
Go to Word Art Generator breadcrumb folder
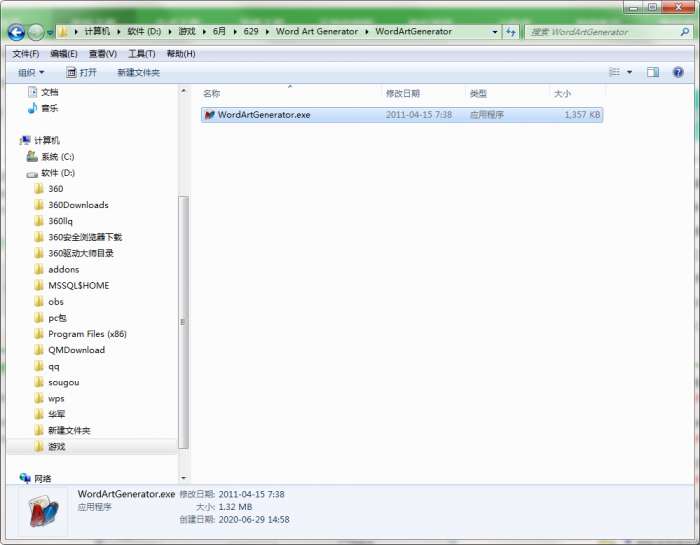tap(317, 31)
